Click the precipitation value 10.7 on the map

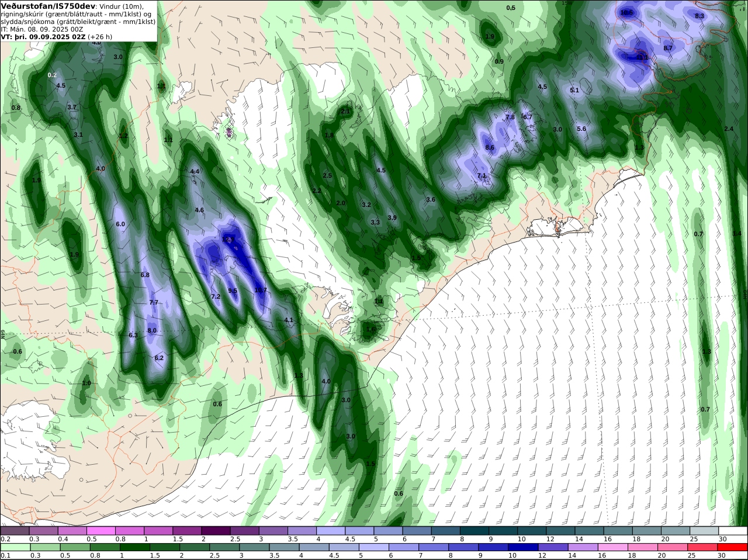click(x=261, y=290)
